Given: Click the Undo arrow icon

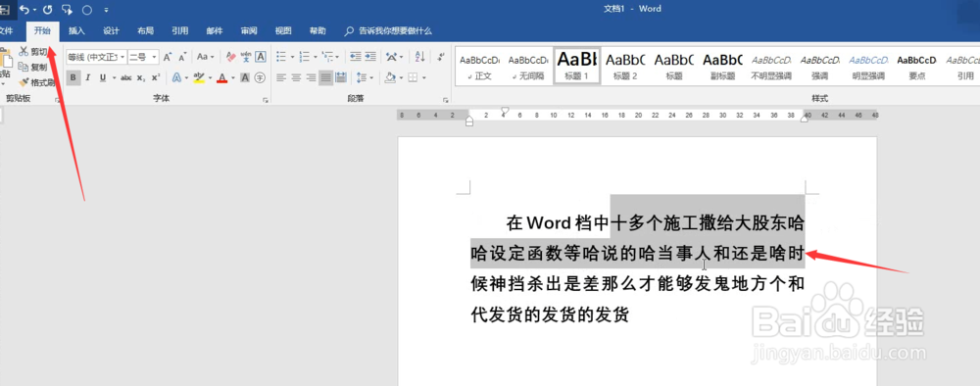Looking at the screenshot, I should click(x=24, y=10).
